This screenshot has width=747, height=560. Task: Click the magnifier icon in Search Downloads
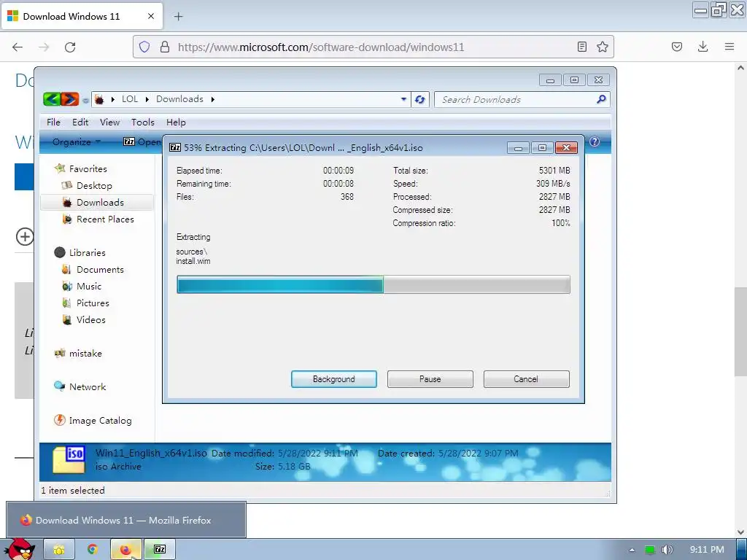pyautogui.click(x=601, y=99)
